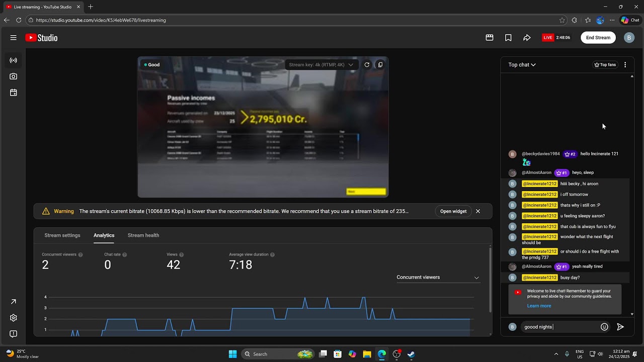
Task: Share the stream with the arrow icon
Action: coord(527,38)
